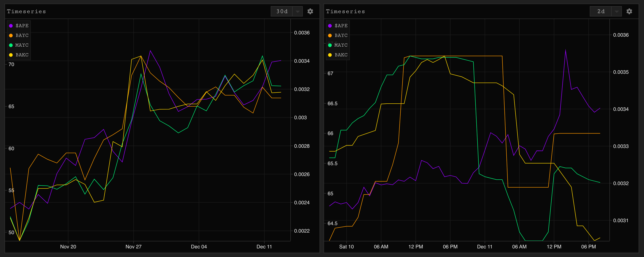Click Nov 27 marker on left time axis
644x257 pixels.
click(134, 247)
